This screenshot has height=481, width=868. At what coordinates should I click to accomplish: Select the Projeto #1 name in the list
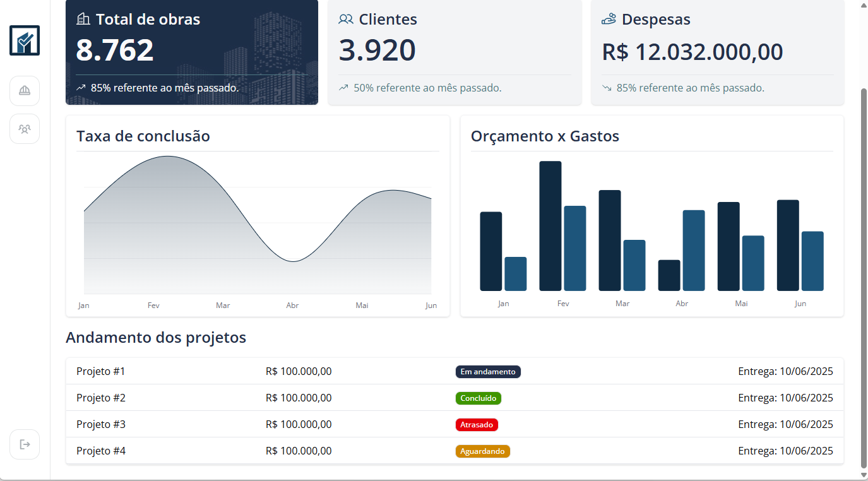[x=101, y=371]
